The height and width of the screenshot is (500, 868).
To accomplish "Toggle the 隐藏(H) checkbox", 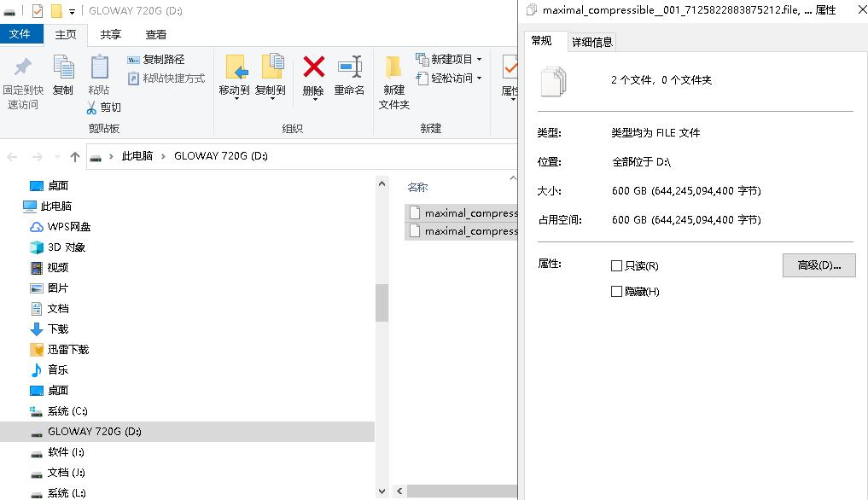I will [616, 291].
